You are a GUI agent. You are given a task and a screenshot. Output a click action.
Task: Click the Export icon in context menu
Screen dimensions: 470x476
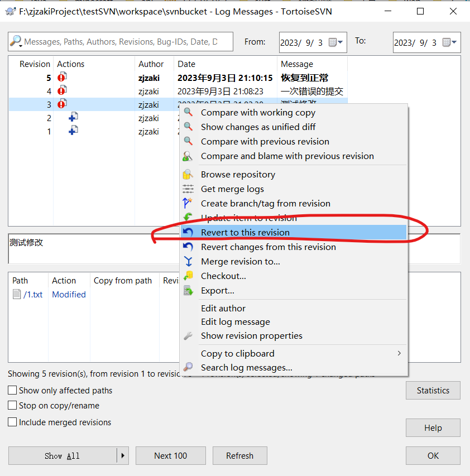(x=188, y=291)
